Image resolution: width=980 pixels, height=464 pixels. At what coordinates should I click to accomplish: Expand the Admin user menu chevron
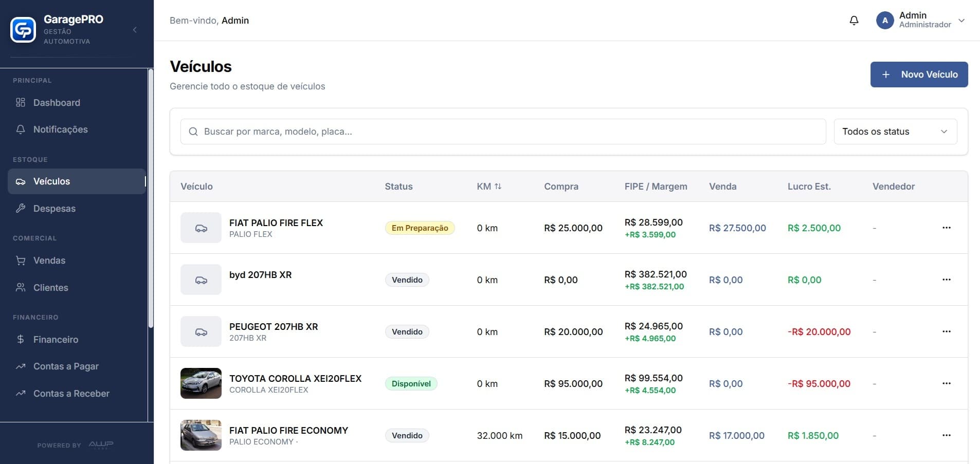point(961,21)
